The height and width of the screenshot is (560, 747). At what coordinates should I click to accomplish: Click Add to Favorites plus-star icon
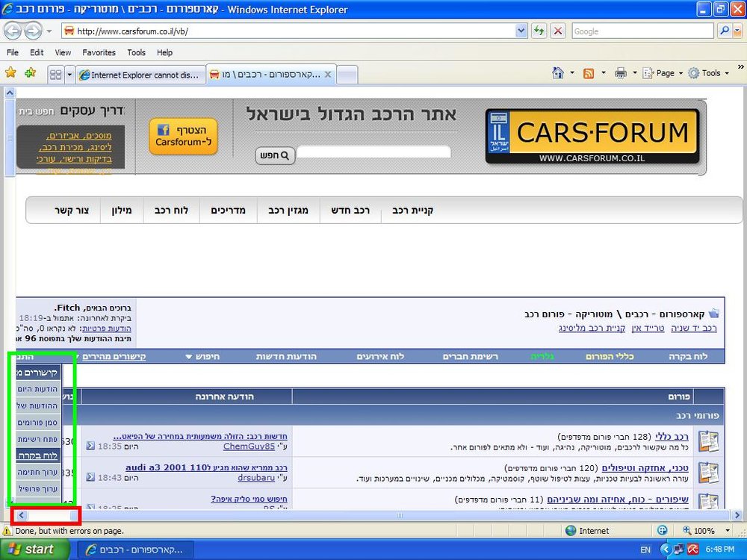pyautogui.click(x=31, y=72)
